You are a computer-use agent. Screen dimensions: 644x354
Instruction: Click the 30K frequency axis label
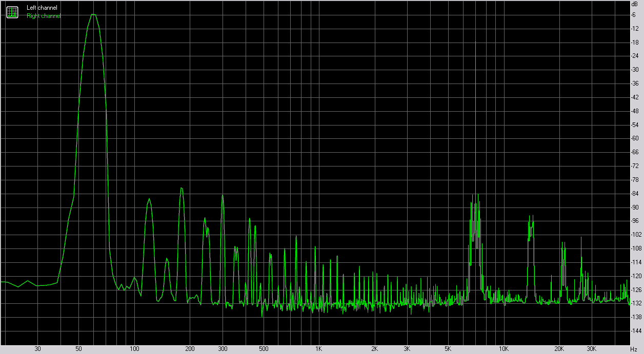coord(592,349)
